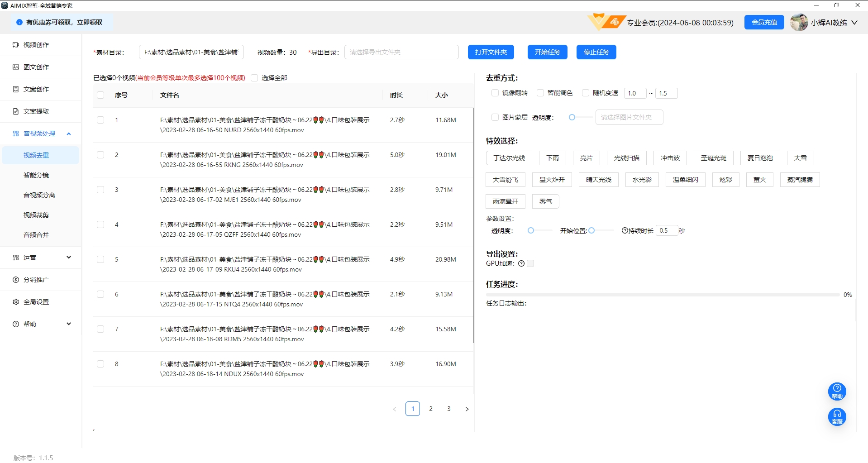Click the image-text creation sidebar icon

point(16,67)
